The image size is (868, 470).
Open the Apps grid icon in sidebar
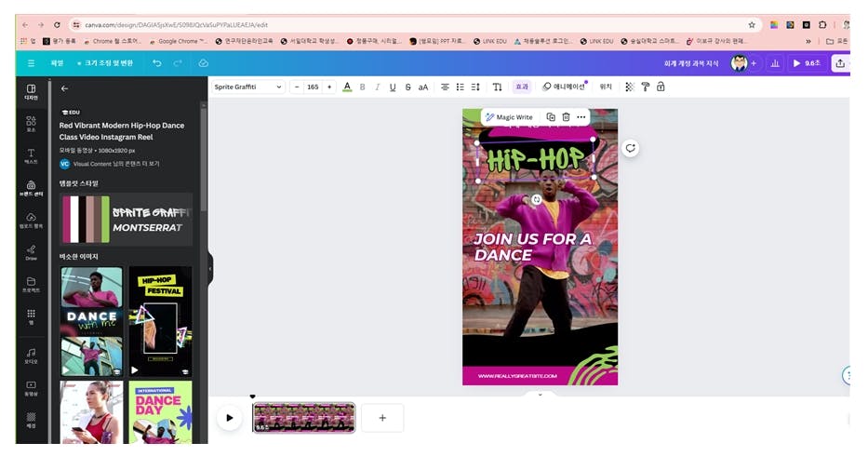pyautogui.click(x=31, y=316)
